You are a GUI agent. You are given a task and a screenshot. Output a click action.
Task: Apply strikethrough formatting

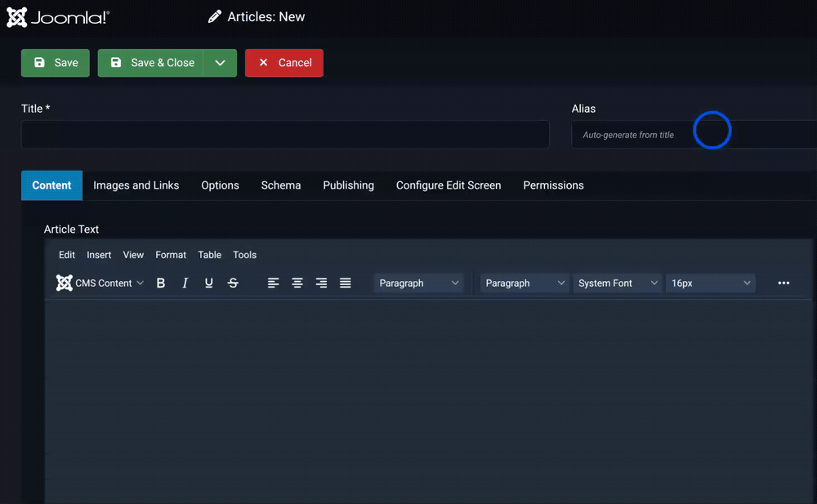(233, 283)
